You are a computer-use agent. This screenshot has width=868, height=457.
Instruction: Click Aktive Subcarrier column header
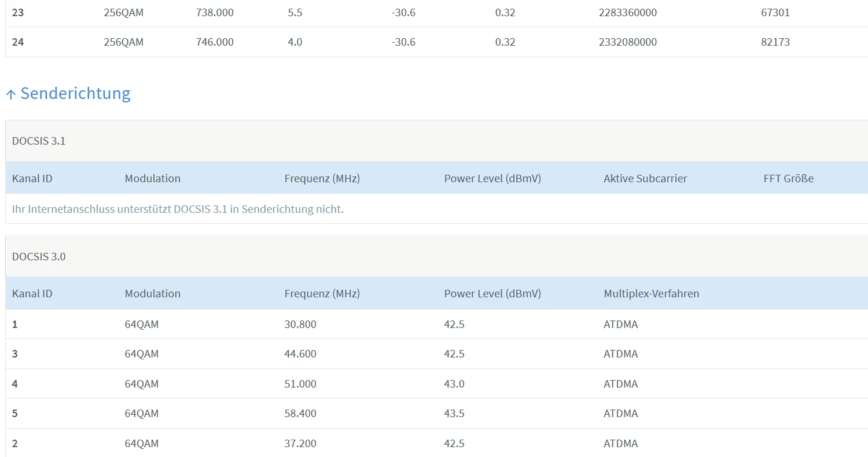point(645,178)
